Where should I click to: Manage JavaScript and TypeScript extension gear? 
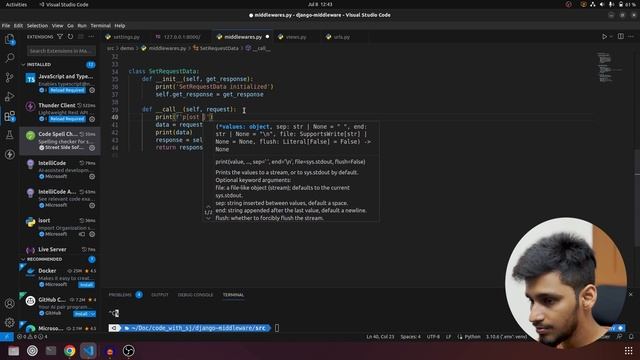click(92, 90)
